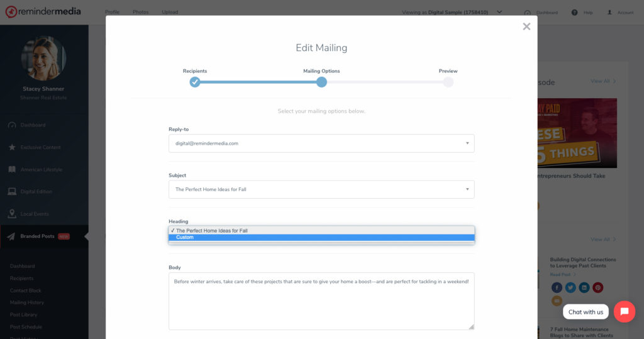Screen dimensions: 644x339
Task: Select the Recipients step circle
Action: pyautogui.click(x=195, y=82)
